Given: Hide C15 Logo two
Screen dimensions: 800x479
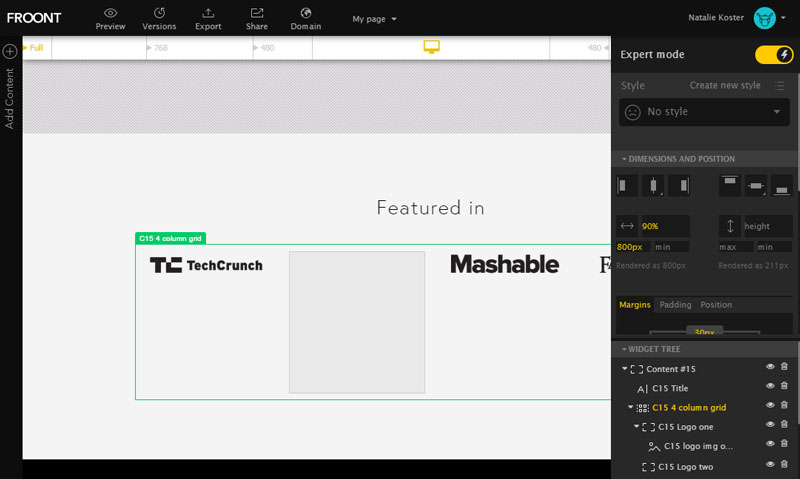Looking at the screenshot, I should 770,464.
